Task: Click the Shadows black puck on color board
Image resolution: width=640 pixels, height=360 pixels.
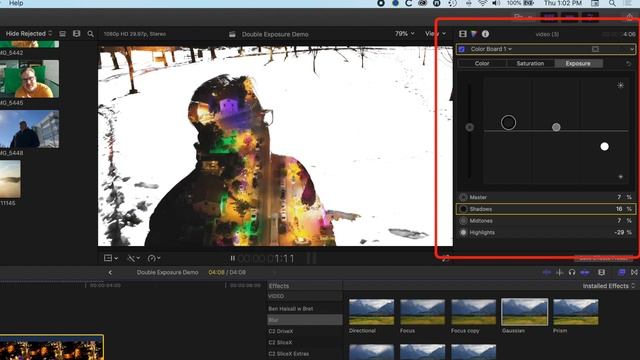Action: (509, 122)
